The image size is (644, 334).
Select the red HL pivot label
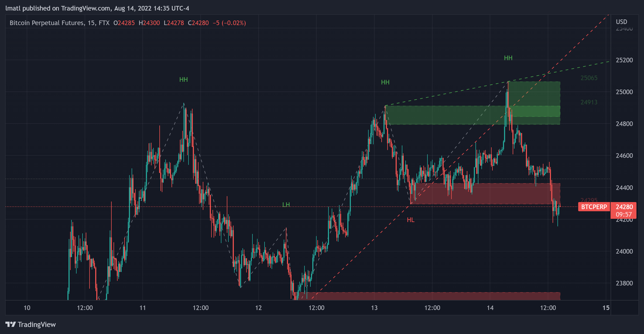point(410,220)
